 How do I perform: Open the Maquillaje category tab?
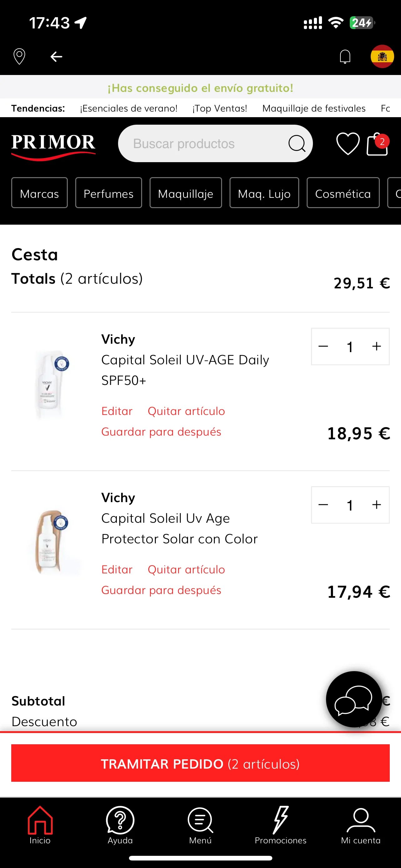(186, 193)
